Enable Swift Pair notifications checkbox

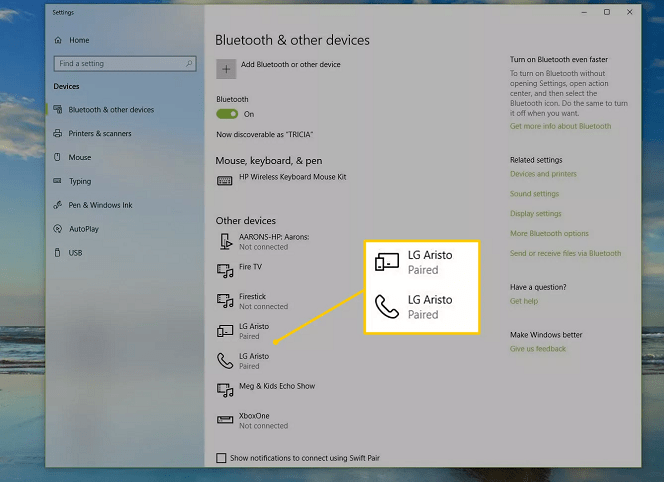coord(221,458)
